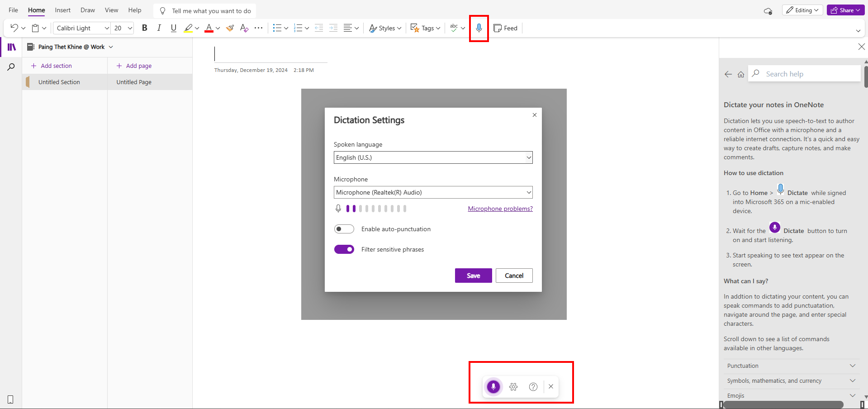Open the Feed pane

coord(506,28)
